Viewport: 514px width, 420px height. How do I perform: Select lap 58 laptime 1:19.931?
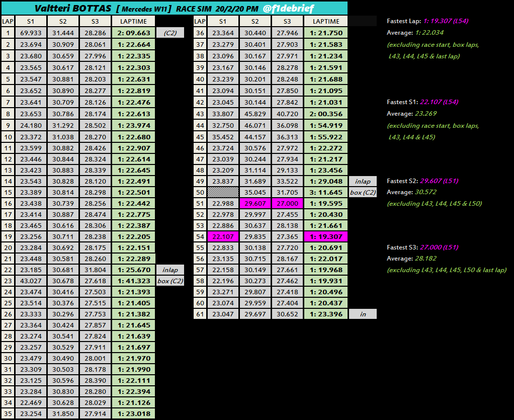326,281
